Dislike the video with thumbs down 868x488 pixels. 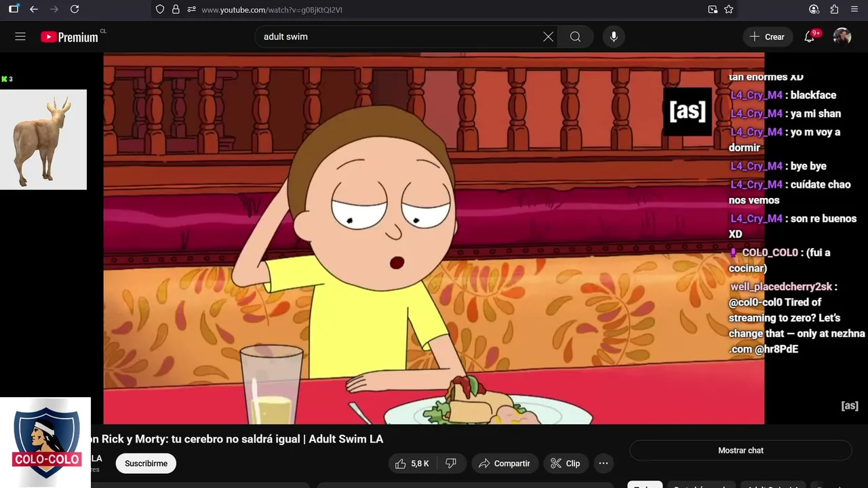pos(451,464)
